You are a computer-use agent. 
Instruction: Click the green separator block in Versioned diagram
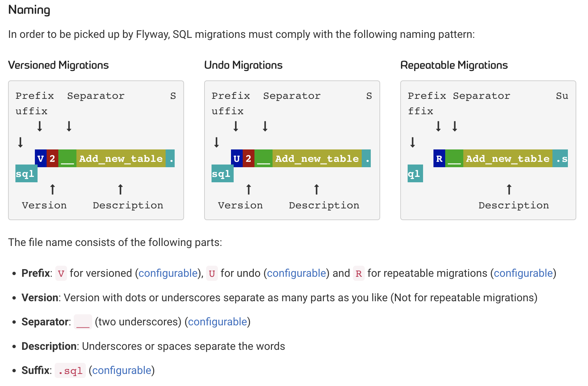coord(67,158)
